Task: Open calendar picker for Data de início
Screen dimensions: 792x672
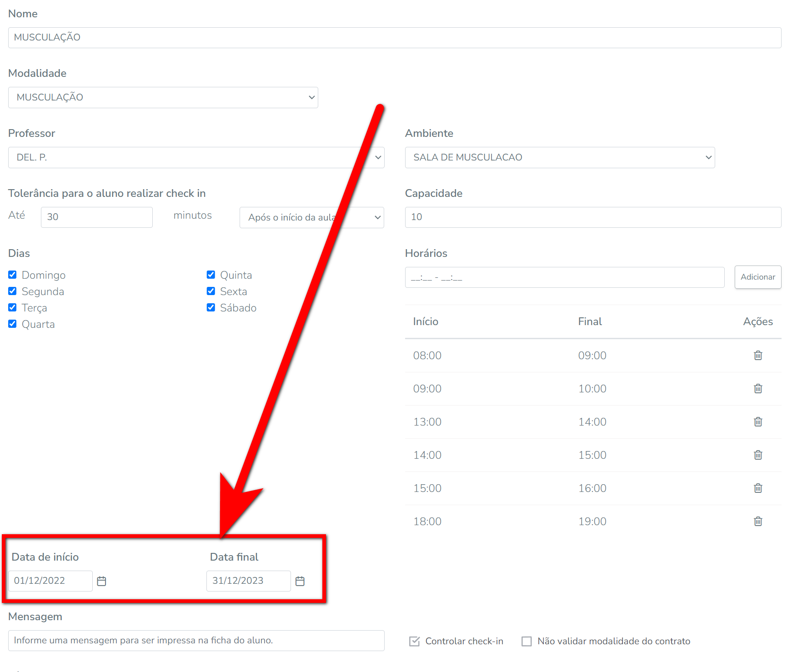Action: (101, 581)
